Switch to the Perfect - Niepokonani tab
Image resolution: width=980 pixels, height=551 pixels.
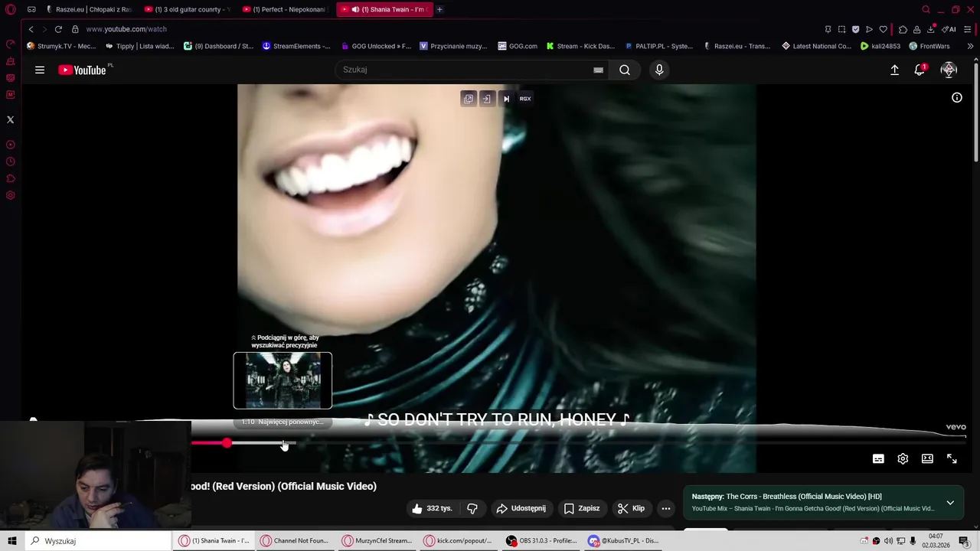[286, 9]
